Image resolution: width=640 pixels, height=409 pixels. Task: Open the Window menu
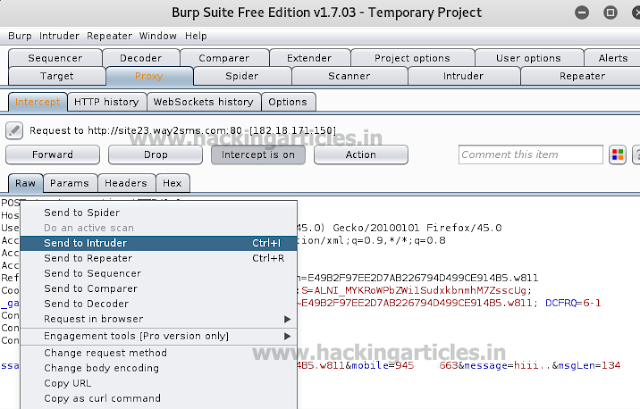click(158, 36)
